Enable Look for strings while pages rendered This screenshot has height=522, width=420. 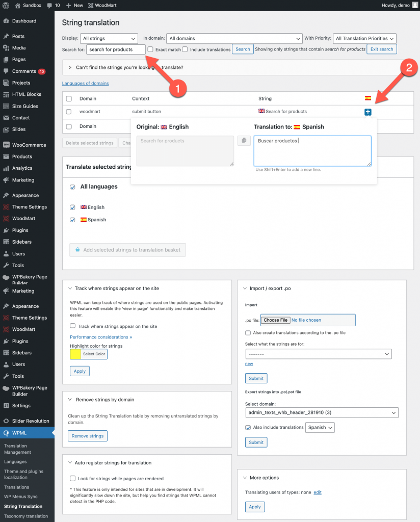point(72,478)
